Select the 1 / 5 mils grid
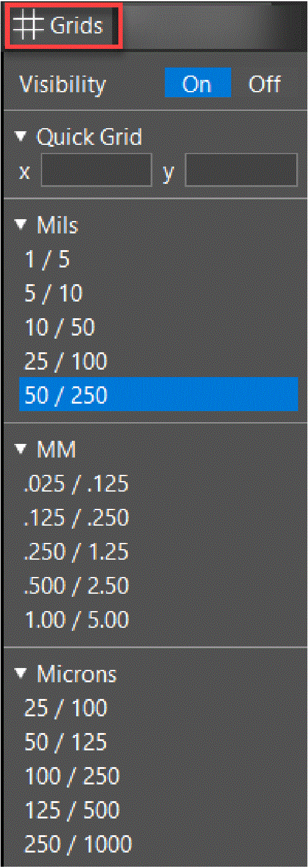Image resolution: width=308 pixels, height=868 pixels. (159, 259)
